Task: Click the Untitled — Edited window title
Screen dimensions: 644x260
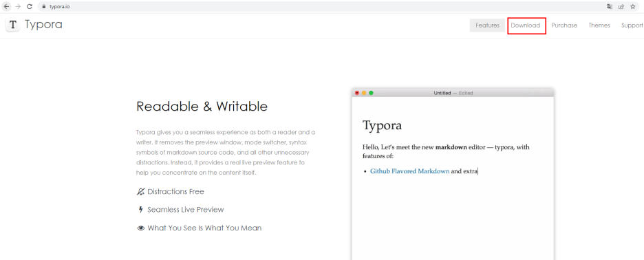Action: [453, 94]
